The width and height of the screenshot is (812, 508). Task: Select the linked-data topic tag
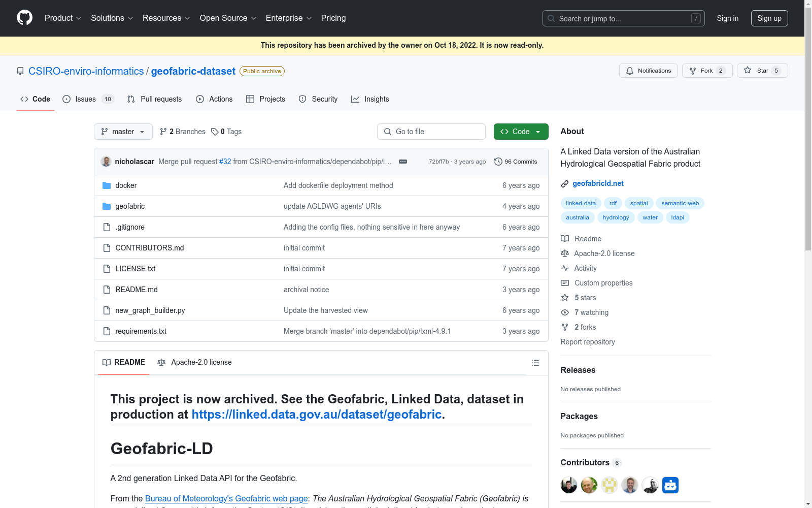coord(581,203)
